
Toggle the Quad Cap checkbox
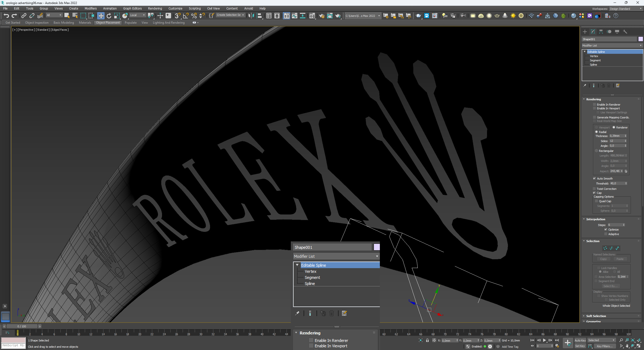point(596,201)
